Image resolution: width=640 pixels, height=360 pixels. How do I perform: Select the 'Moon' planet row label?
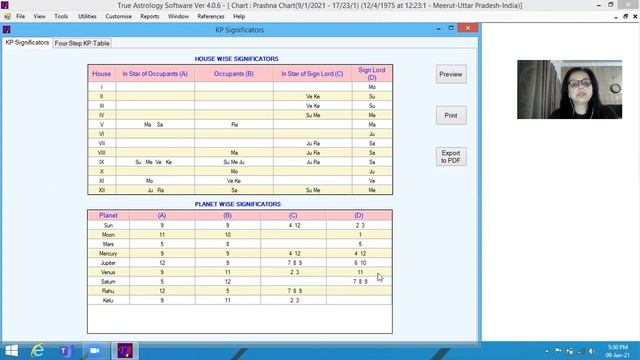108,235
